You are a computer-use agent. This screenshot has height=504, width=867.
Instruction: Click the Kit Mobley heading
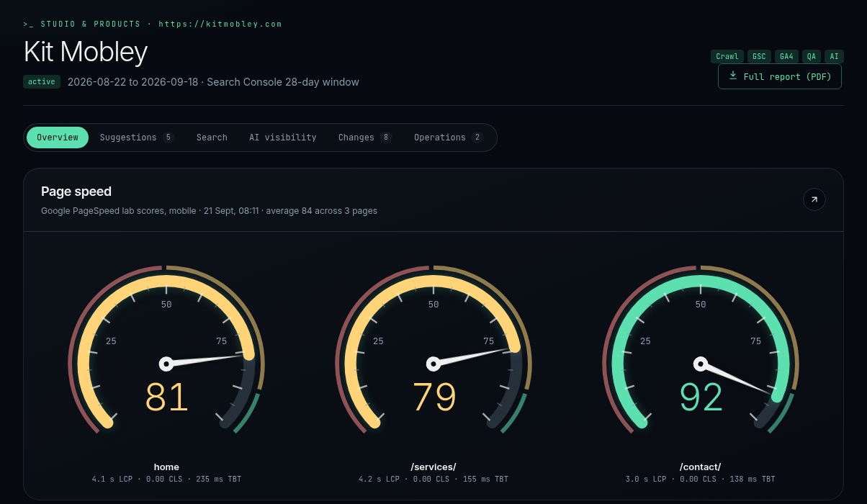[86, 52]
